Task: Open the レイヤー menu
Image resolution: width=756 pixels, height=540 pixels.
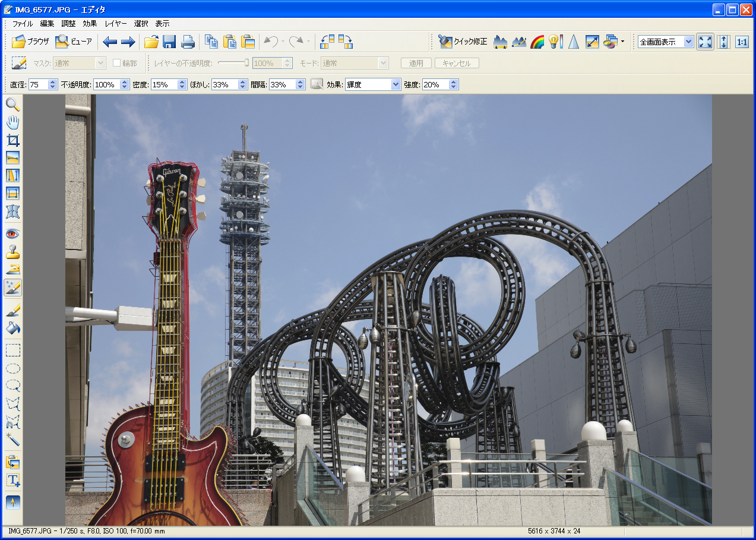Action: pyautogui.click(x=115, y=24)
